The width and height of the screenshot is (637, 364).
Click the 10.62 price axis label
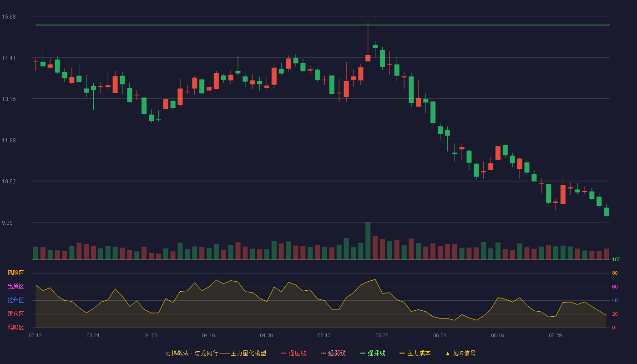[x=9, y=182]
